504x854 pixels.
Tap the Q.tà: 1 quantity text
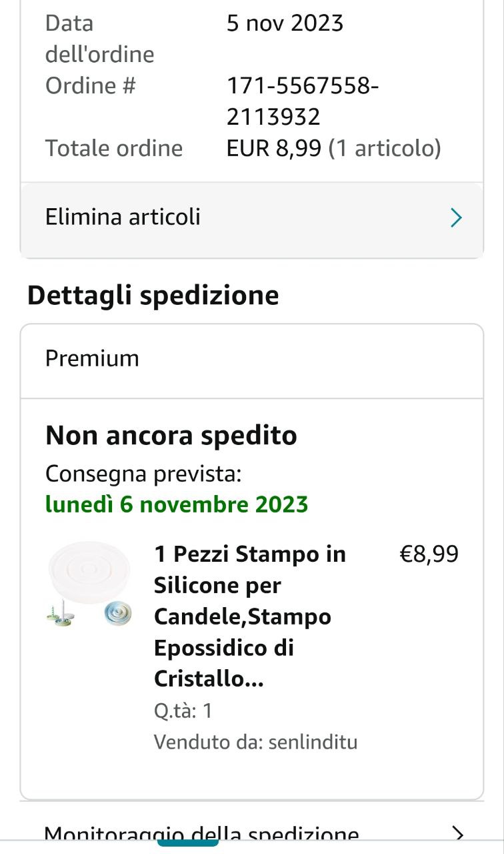183,711
